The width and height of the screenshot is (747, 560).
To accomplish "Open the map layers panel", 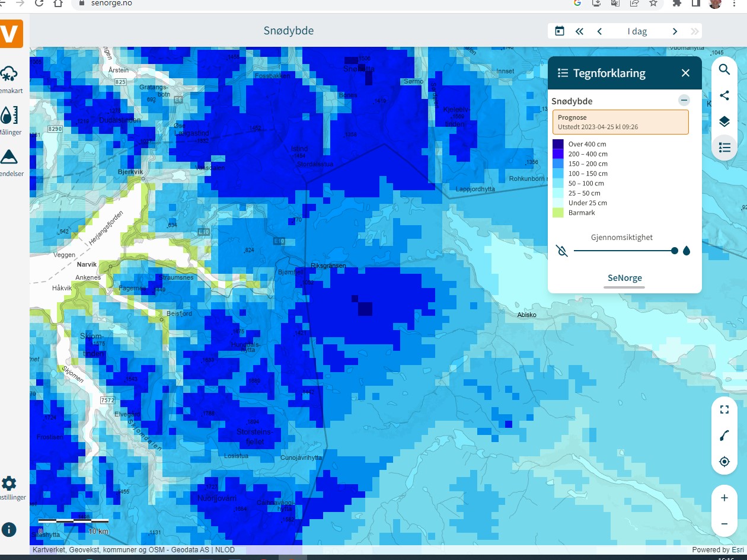I will pyautogui.click(x=724, y=121).
